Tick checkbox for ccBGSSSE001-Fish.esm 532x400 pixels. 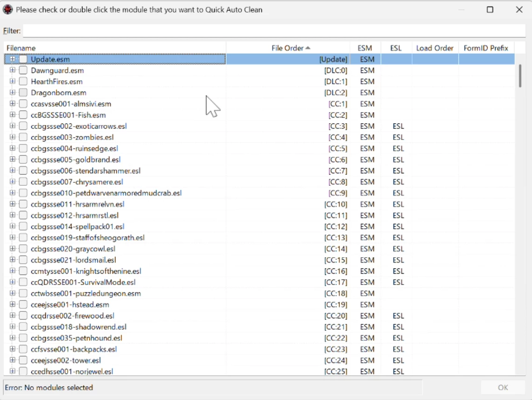coord(23,115)
